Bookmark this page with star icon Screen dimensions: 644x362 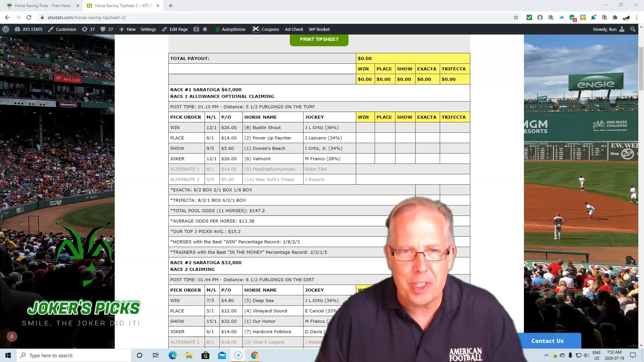(516, 17)
